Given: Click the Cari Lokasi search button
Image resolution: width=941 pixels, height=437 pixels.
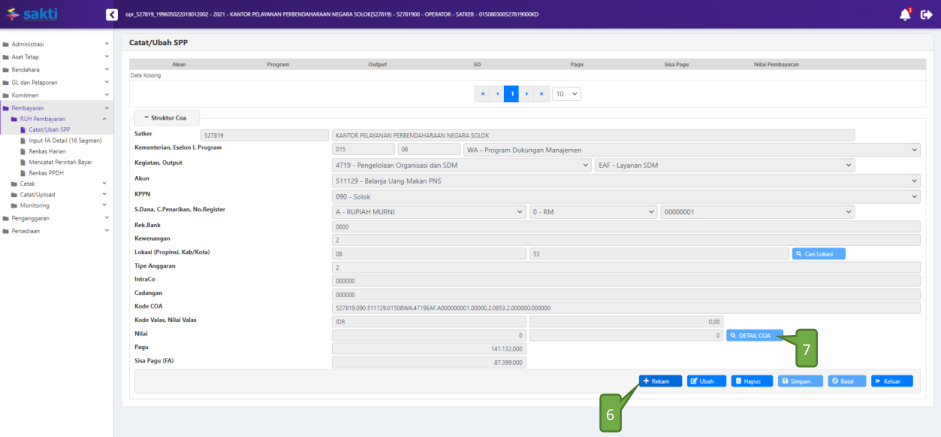Looking at the screenshot, I should (x=818, y=254).
